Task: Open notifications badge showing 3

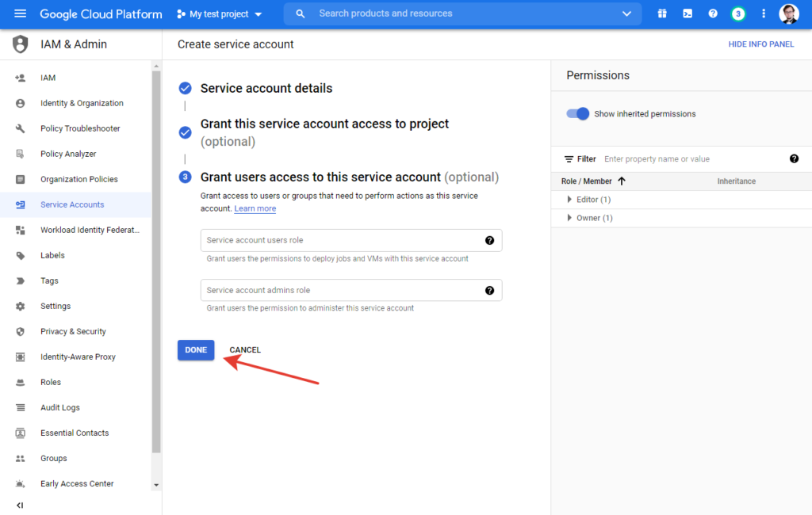Action: [738, 13]
